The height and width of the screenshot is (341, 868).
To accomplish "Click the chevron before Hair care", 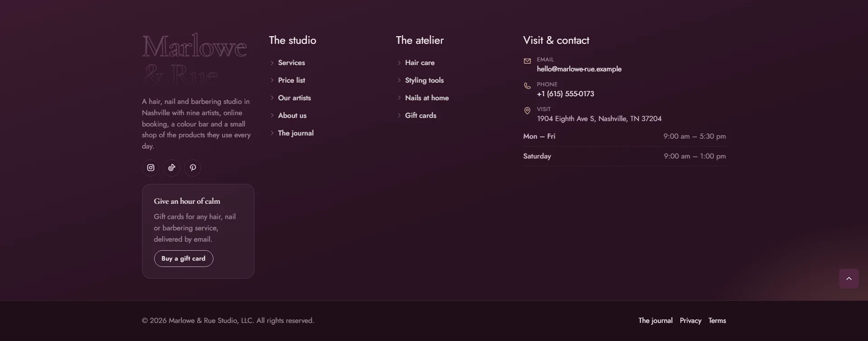I will [x=399, y=63].
